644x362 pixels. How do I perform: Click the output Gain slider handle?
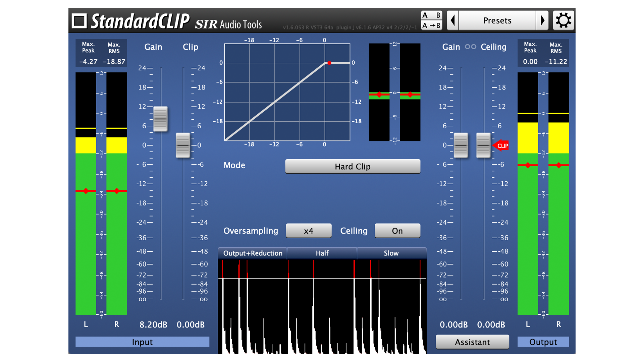pyautogui.click(x=461, y=145)
